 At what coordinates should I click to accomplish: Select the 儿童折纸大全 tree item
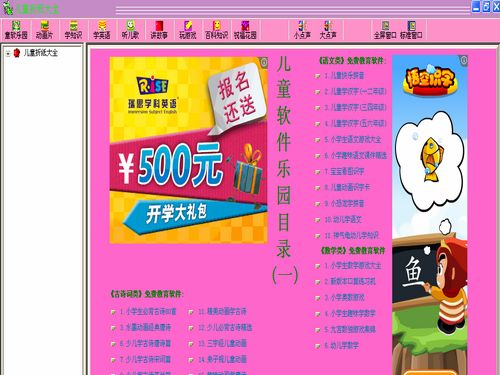tap(40, 53)
